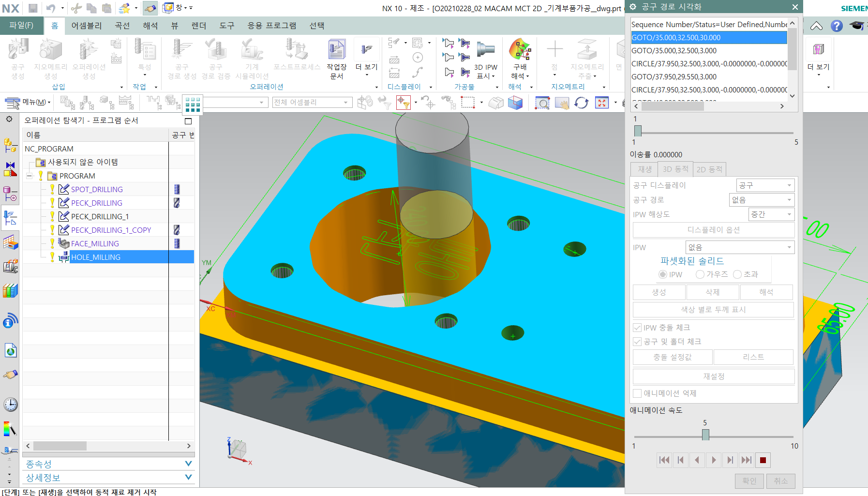Toggle the tool and holder check checkbox
Image resolution: width=868 pixels, height=496 pixels.
[637, 342]
